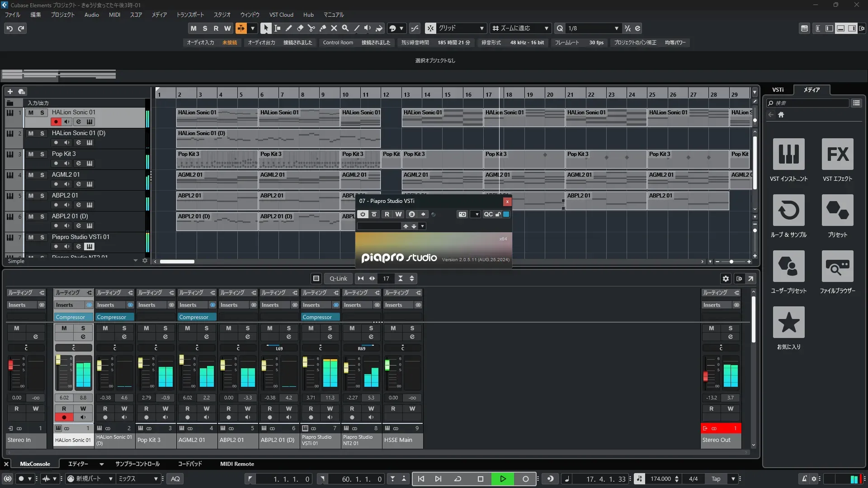This screenshot has height=488, width=868.
Task: Click the tempo 174.000 field
Action: pos(660,479)
